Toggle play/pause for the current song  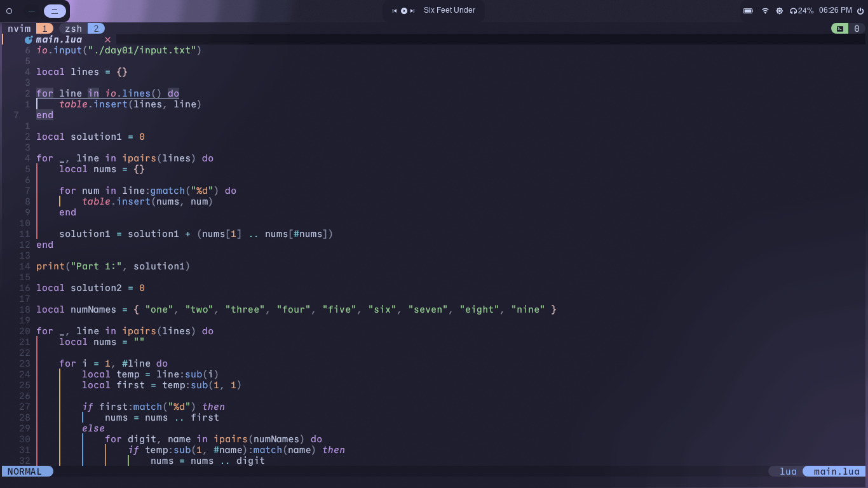click(404, 11)
